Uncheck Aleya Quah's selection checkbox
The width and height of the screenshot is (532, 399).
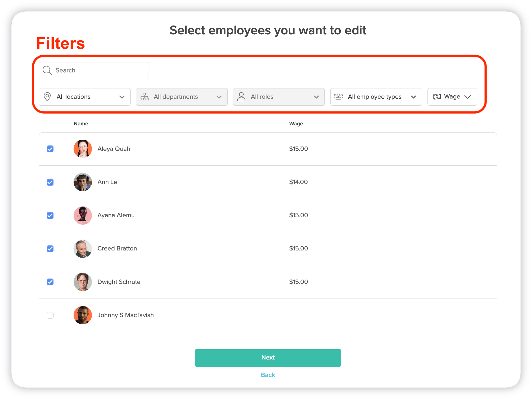[50, 149]
